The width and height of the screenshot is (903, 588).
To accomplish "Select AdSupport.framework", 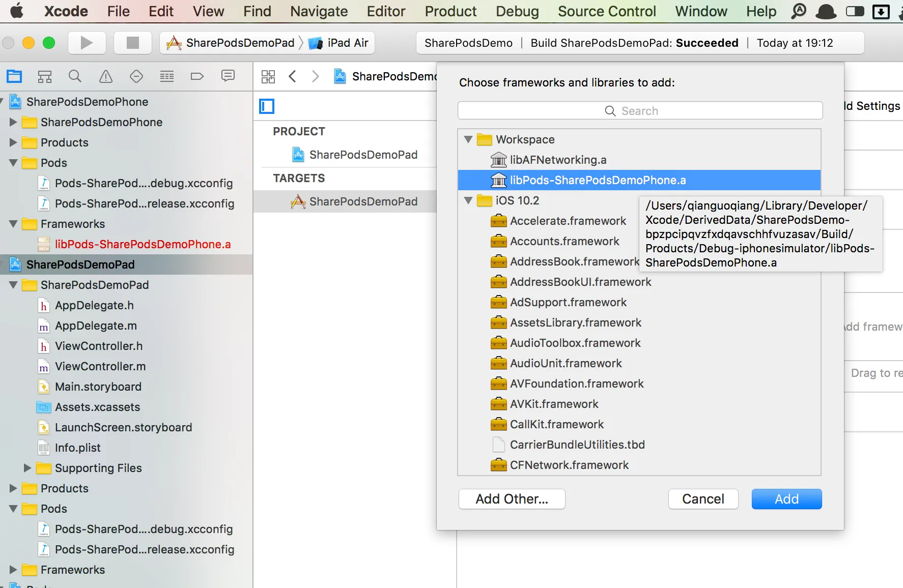I will [639, 302].
